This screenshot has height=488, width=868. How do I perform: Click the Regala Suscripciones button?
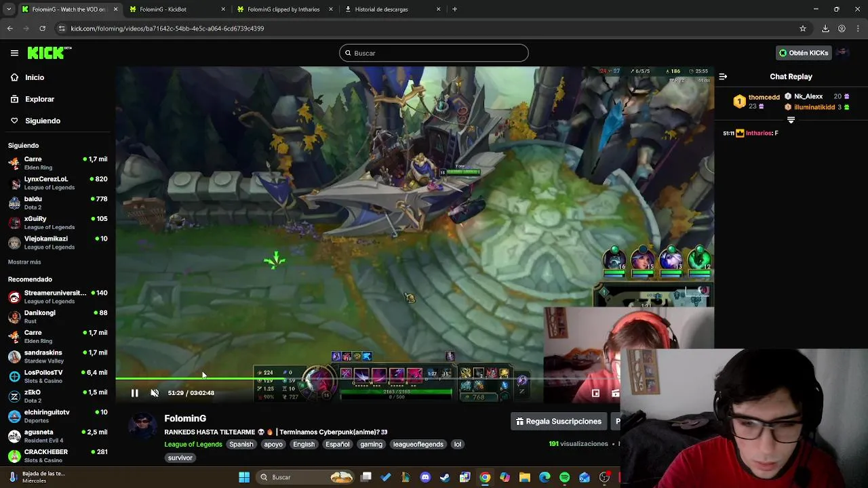click(558, 422)
